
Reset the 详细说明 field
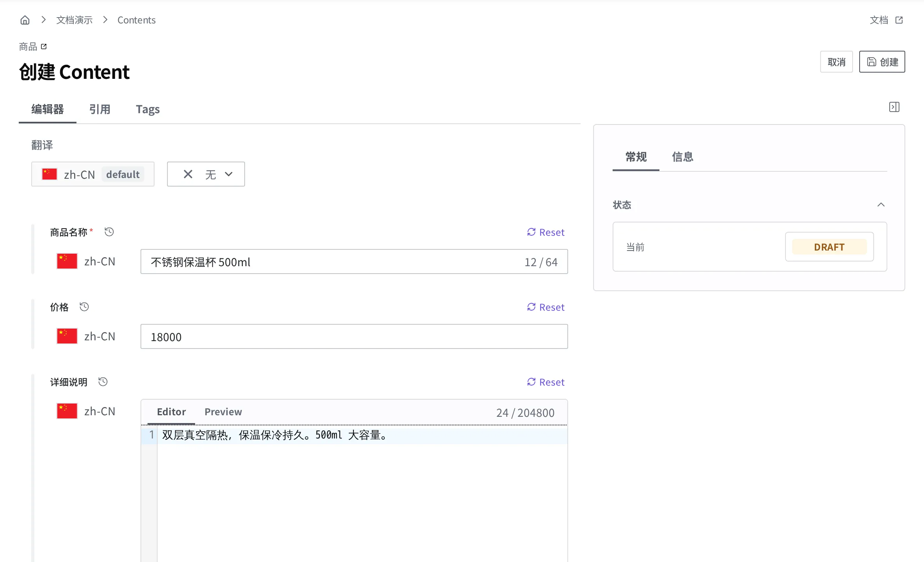(x=546, y=382)
